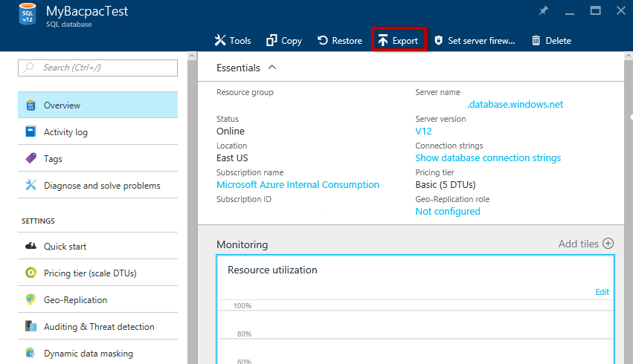Image resolution: width=633 pixels, height=364 pixels.
Task: Open the Geo-Replication settings item
Action: tap(75, 300)
